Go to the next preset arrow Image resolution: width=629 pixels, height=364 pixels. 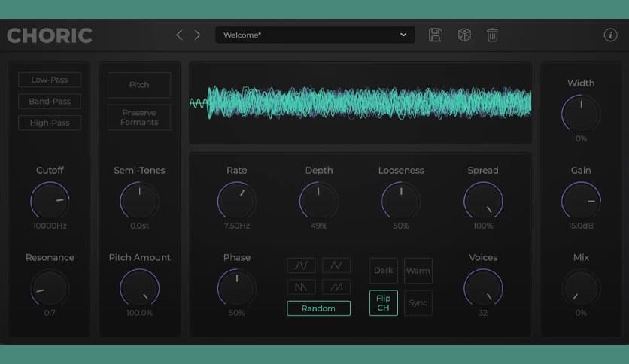197,35
